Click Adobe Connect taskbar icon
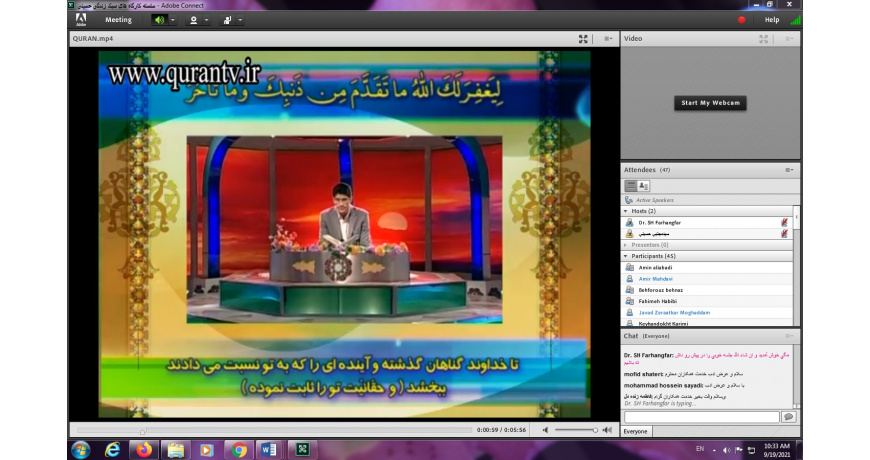Image resolution: width=870 pixels, height=460 pixels. (302, 450)
